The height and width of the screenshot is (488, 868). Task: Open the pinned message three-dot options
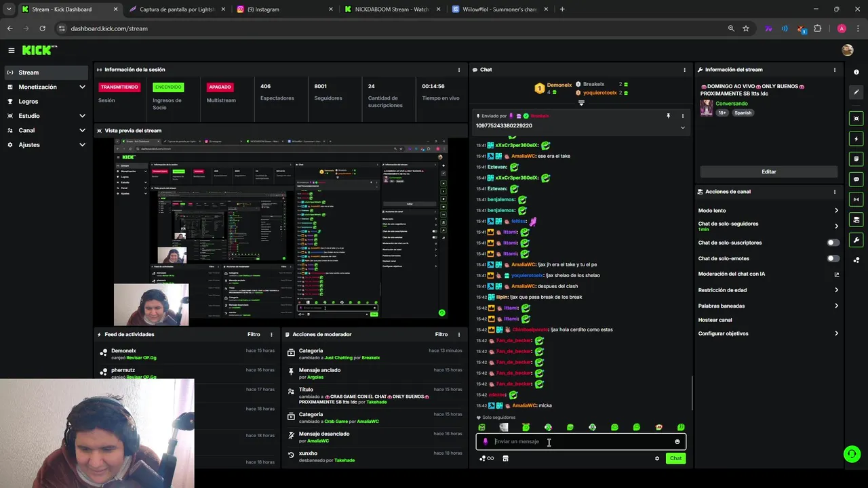682,116
